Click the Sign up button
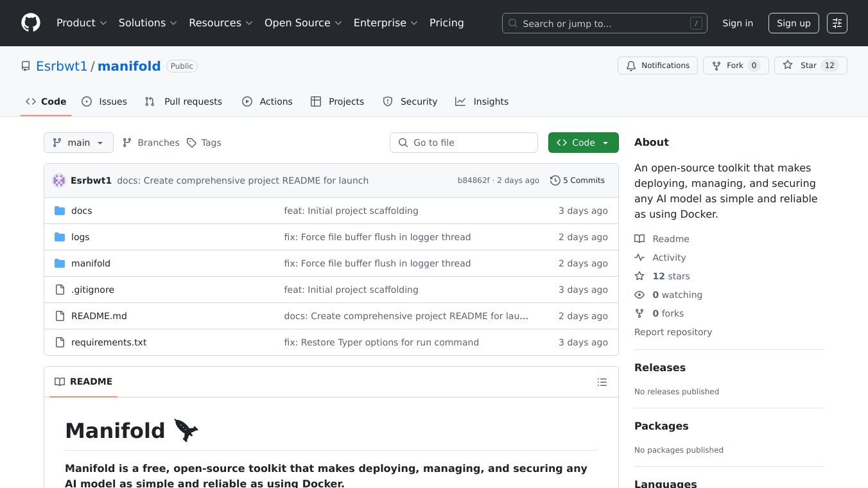The width and height of the screenshot is (868, 488). pyautogui.click(x=793, y=23)
